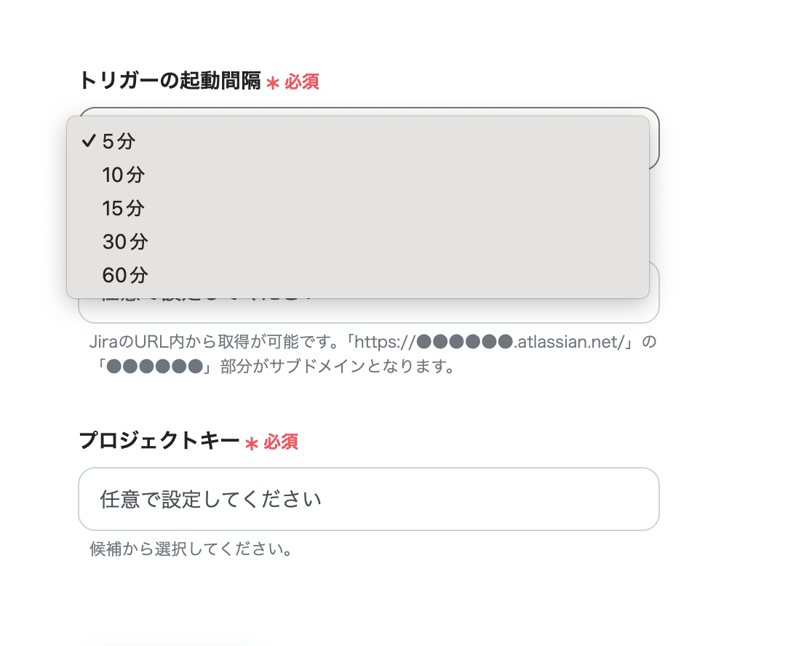Choose 60分 as the longest interval

(x=124, y=275)
